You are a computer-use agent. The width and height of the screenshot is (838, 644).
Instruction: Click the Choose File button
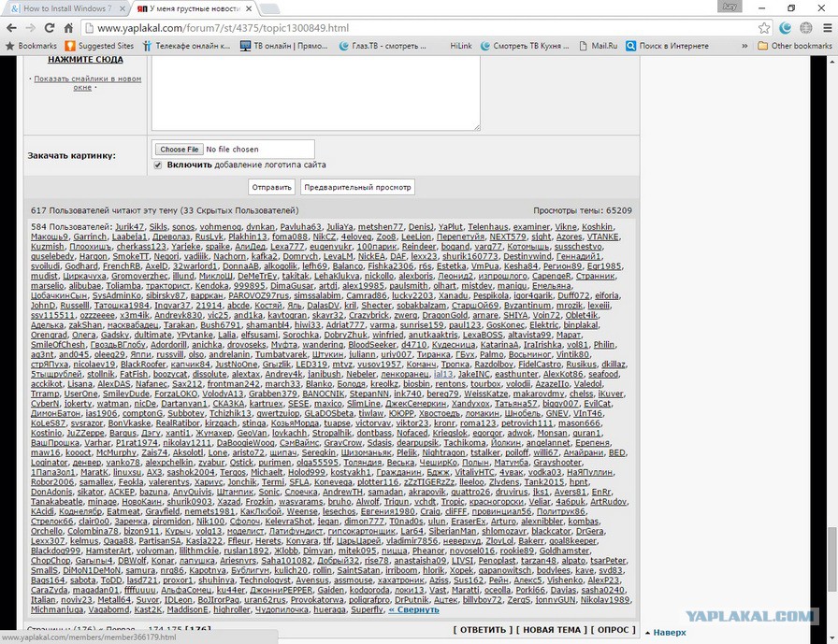tap(180, 150)
